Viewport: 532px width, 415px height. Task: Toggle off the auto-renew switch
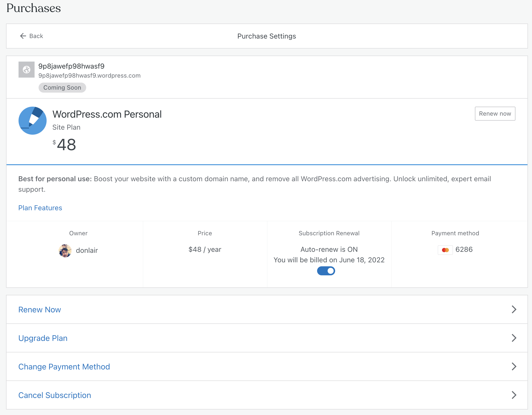(326, 271)
